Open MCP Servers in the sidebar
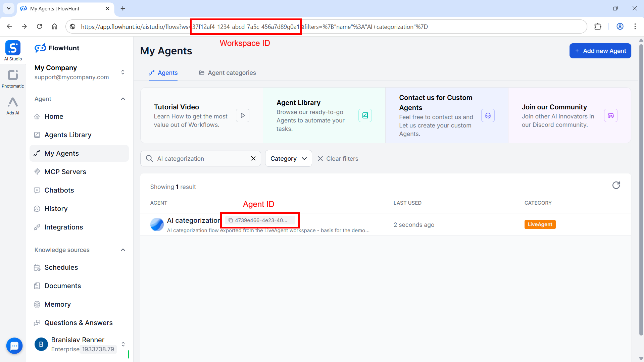The width and height of the screenshot is (644, 362). click(65, 172)
